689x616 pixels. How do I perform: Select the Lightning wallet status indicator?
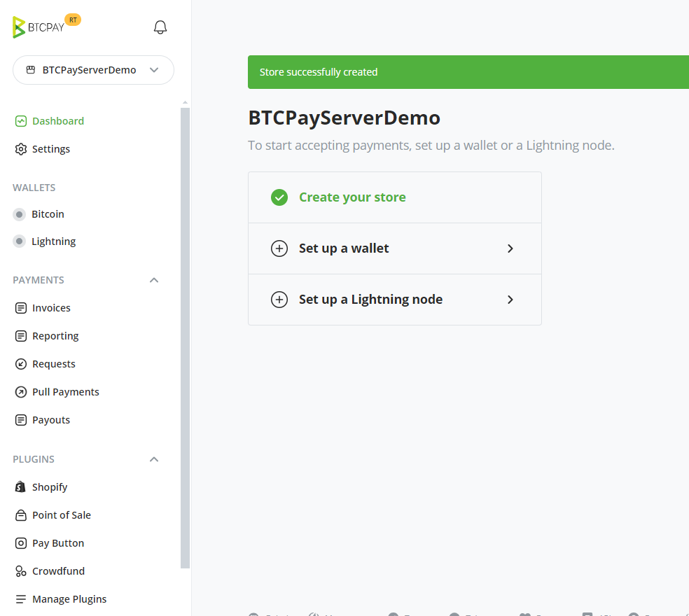click(20, 241)
